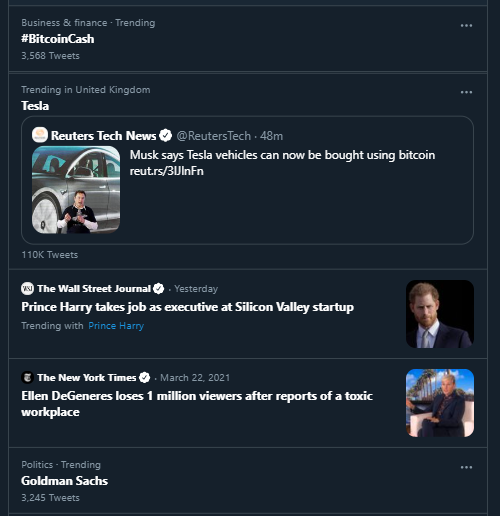Open Ellen DeGeneres loses viewers headline
Image resolution: width=500 pixels, height=516 pixels.
[x=197, y=404]
